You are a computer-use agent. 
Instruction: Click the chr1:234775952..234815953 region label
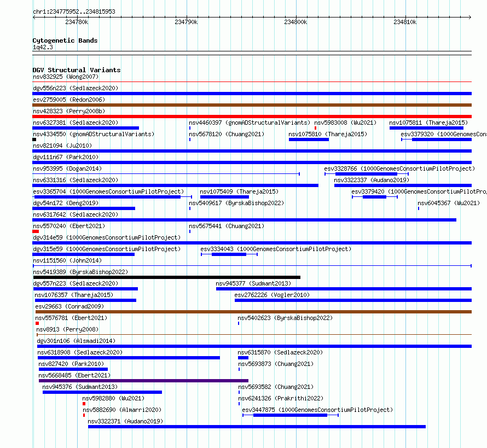[74, 11]
